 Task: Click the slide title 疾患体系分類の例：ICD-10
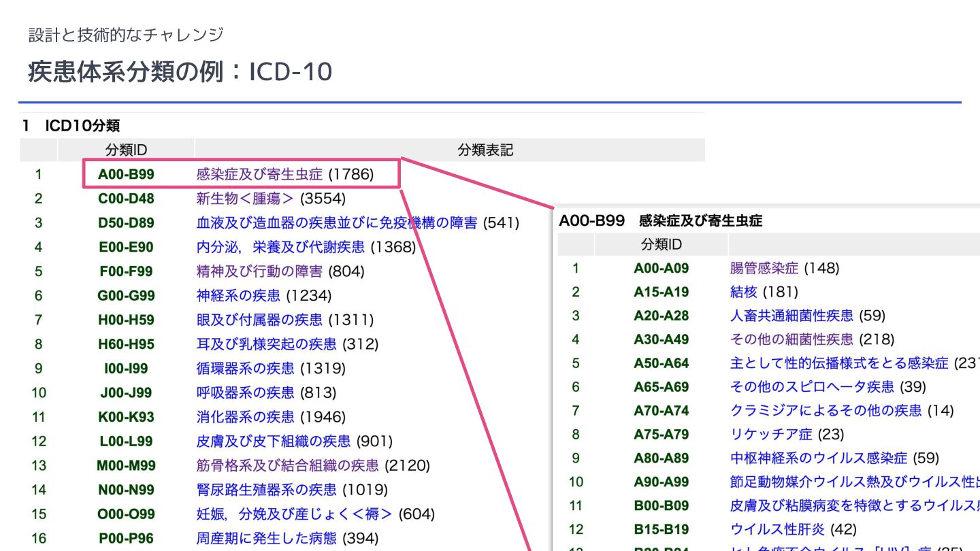click(x=180, y=71)
